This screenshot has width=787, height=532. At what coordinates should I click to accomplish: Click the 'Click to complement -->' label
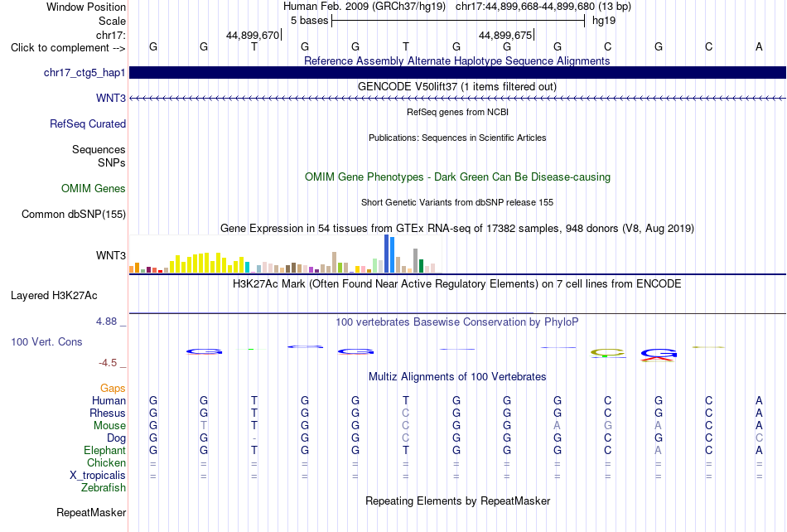(x=68, y=48)
